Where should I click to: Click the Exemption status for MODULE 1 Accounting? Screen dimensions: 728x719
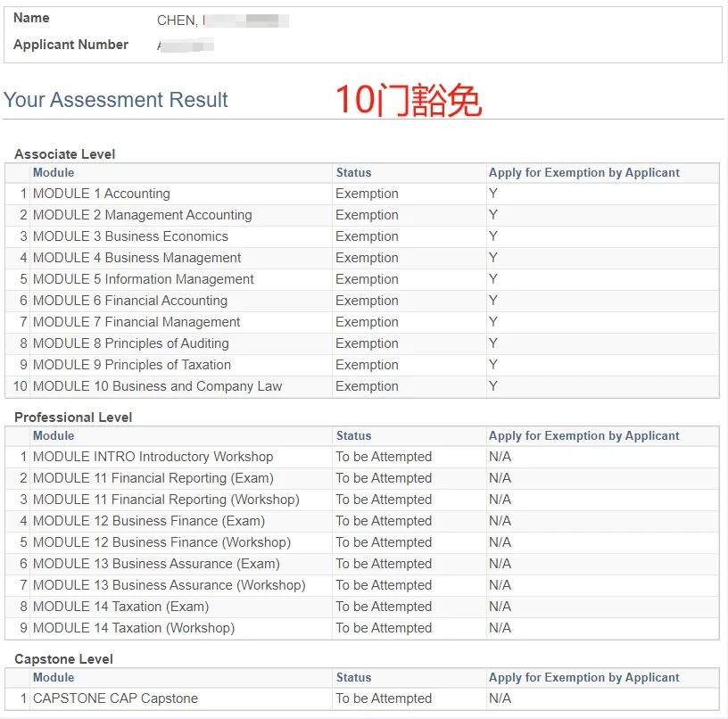coord(368,194)
